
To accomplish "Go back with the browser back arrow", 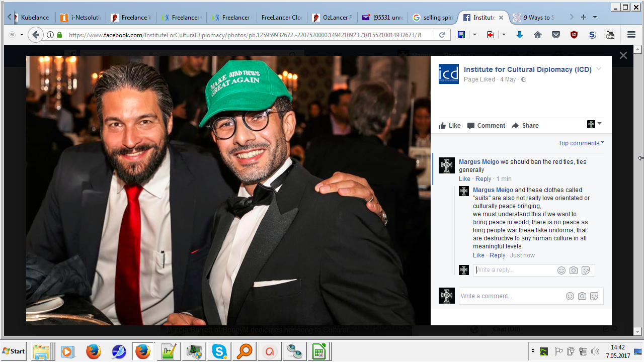I will 35,35.
